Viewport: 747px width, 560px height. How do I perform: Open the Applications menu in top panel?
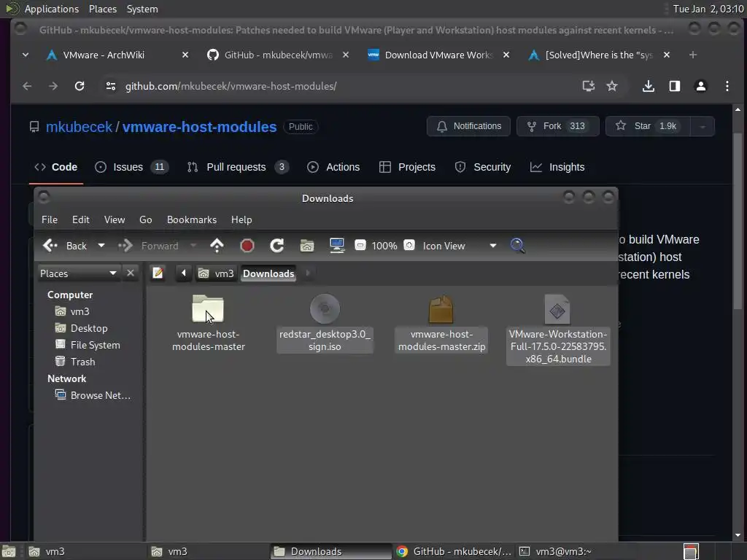pos(51,9)
